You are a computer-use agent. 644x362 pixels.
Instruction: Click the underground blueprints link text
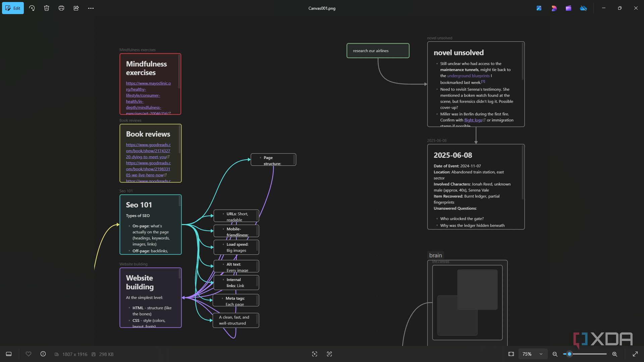click(468, 76)
